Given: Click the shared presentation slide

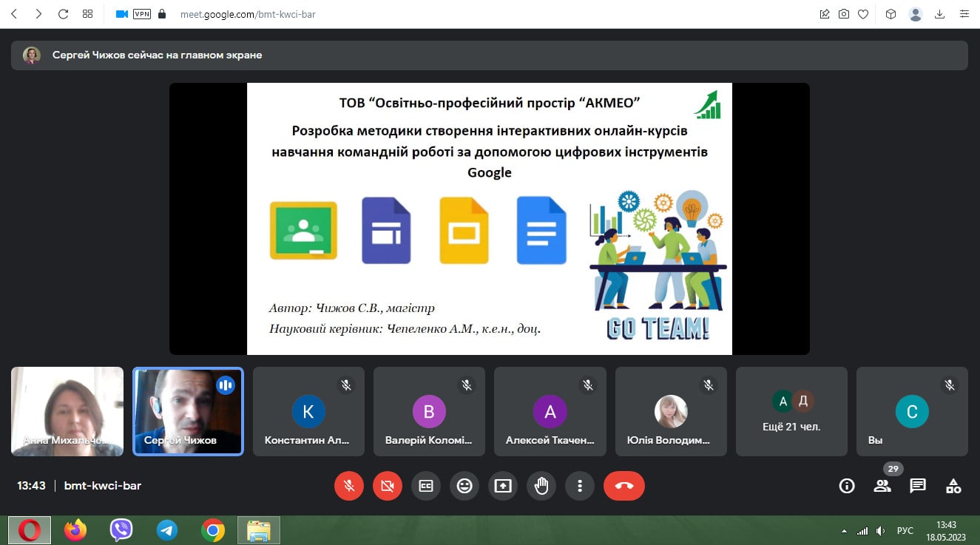Looking at the screenshot, I should (489, 219).
